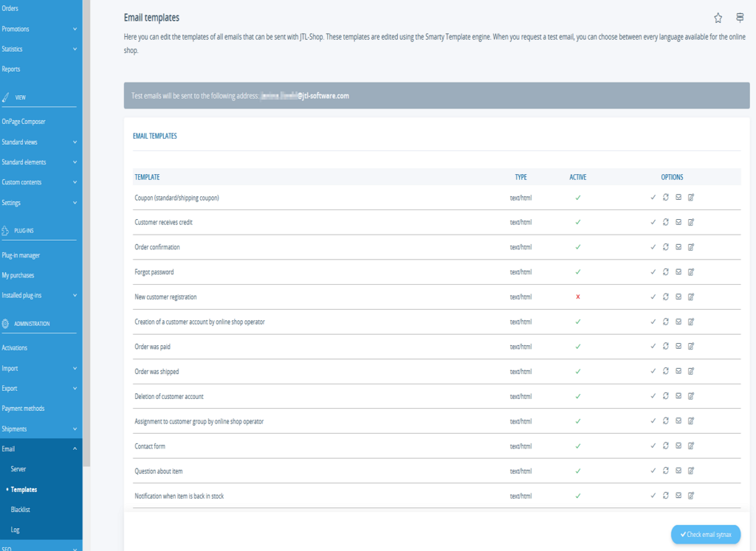This screenshot has height=551, width=756.
Task: Send test email for Question about item
Action: [678, 471]
